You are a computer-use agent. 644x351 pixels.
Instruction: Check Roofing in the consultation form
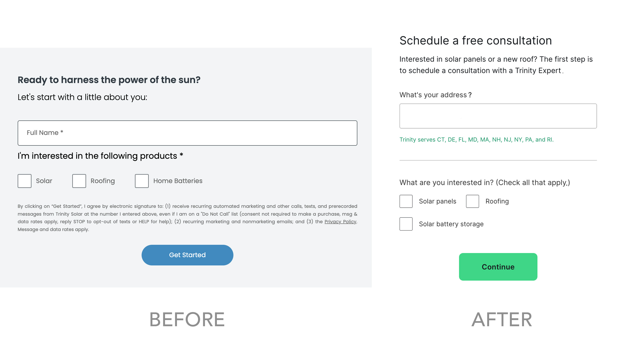click(x=473, y=201)
